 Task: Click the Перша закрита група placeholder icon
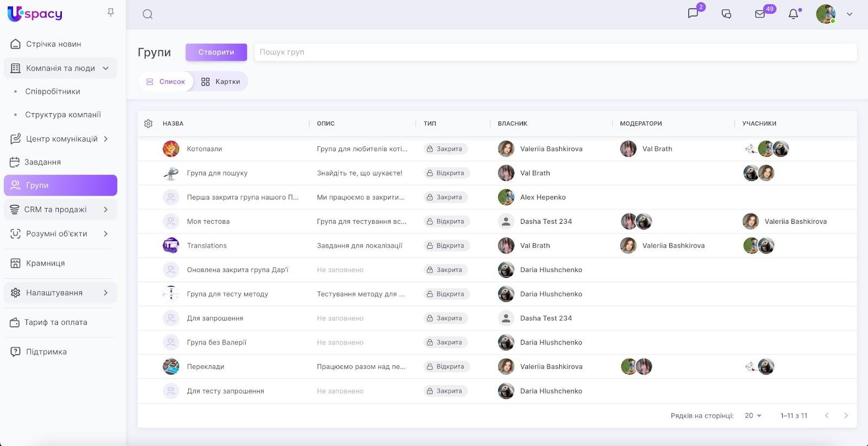tap(171, 197)
